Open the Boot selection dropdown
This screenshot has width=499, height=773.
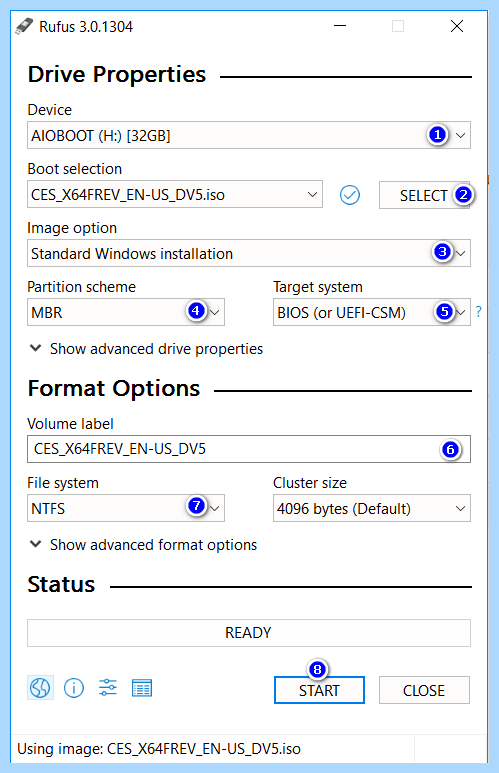175,195
